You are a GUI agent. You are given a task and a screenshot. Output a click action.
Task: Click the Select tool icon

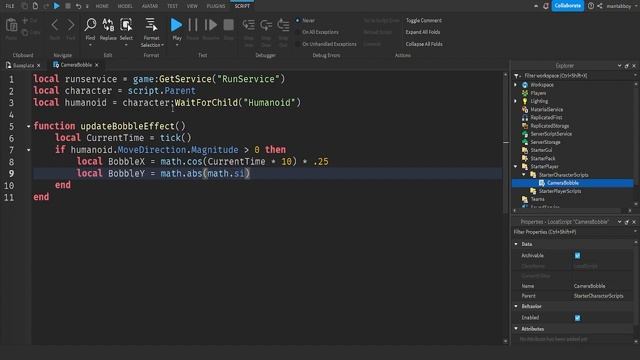(126, 25)
